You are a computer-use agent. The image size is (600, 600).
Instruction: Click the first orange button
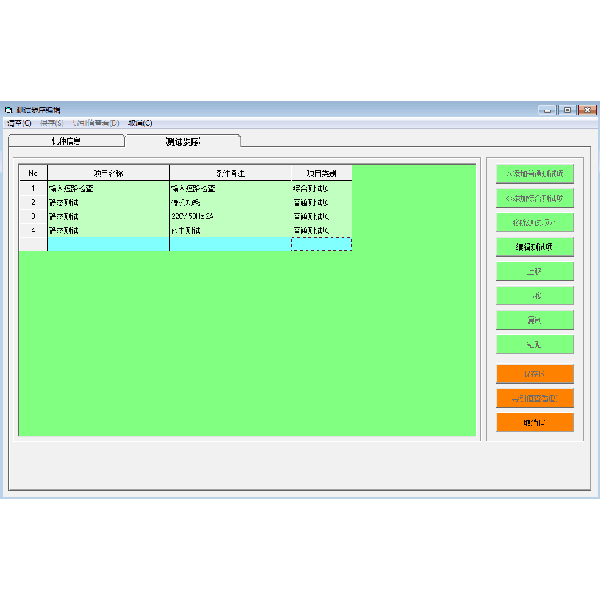coord(535,374)
